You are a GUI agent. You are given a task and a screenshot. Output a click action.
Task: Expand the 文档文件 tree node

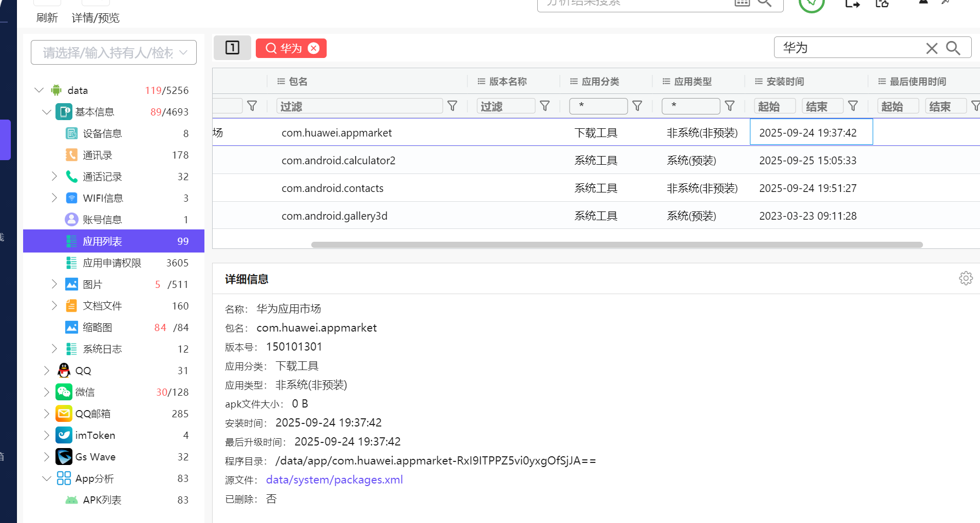coord(54,306)
